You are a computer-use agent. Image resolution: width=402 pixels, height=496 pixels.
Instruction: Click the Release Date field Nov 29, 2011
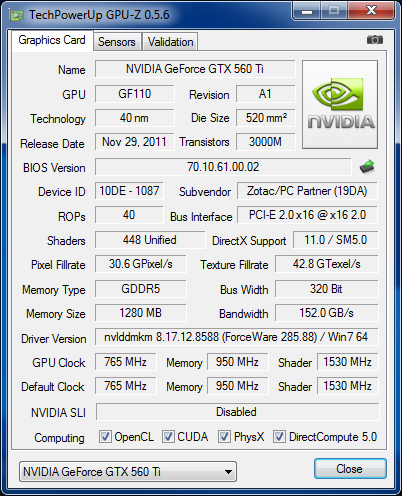point(134,142)
